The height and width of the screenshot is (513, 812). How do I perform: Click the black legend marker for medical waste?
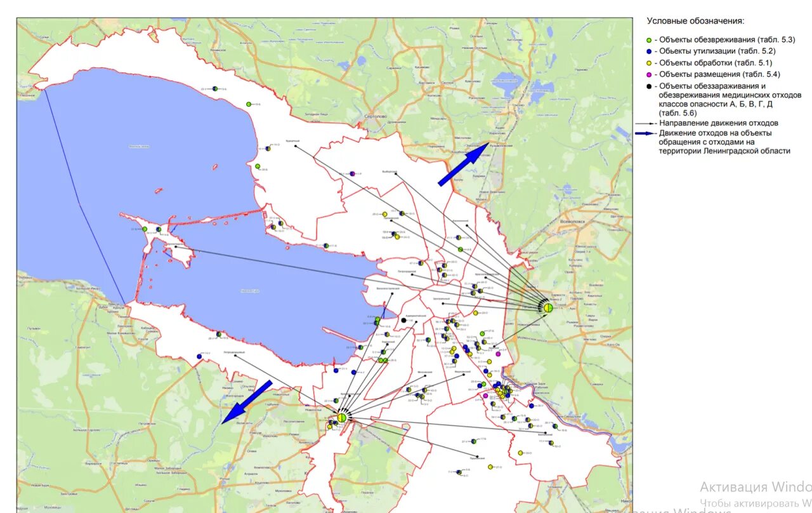(650, 86)
